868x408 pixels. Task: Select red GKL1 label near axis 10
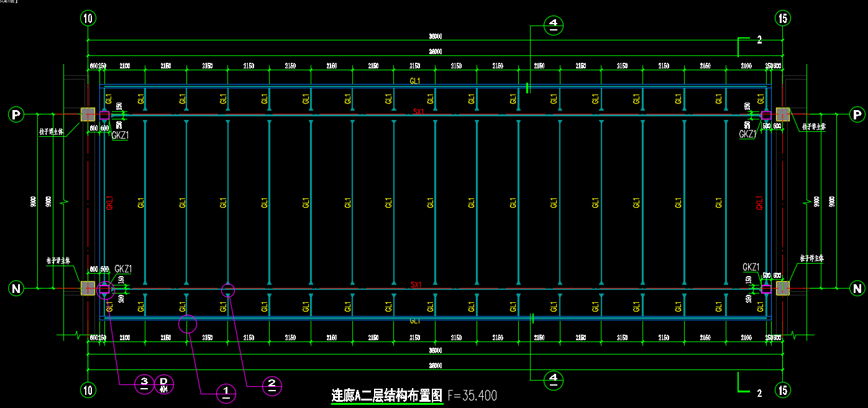(109, 203)
